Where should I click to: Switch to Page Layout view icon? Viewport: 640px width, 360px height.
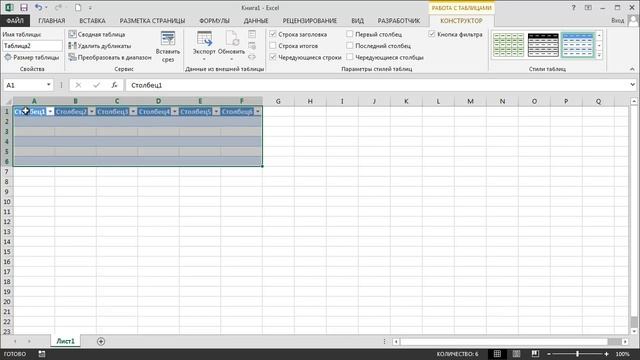516,354
